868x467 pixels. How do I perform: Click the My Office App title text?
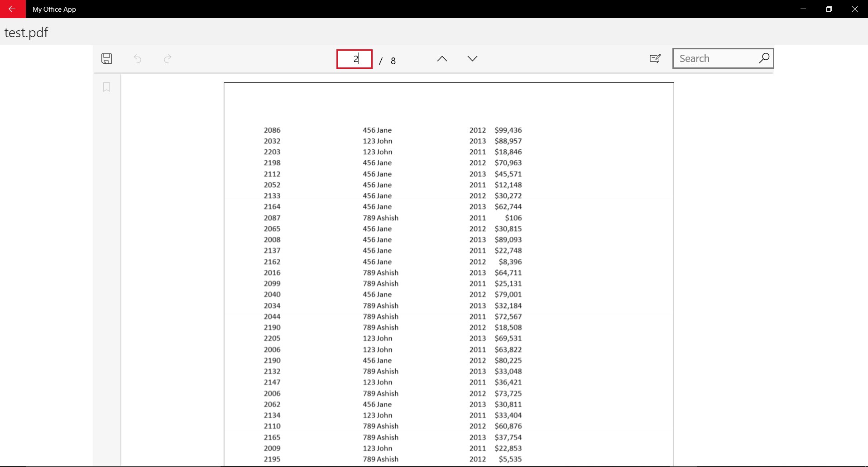[x=54, y=9]
